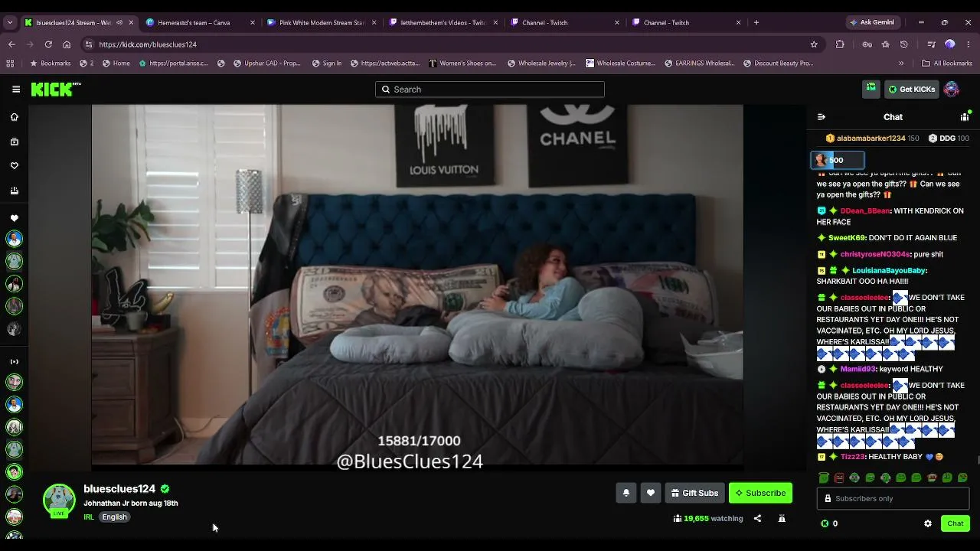Image resolution: width=980 pixels, height=551 pixels.
Task: Open a new browser tab
Action: coord(756,22)
